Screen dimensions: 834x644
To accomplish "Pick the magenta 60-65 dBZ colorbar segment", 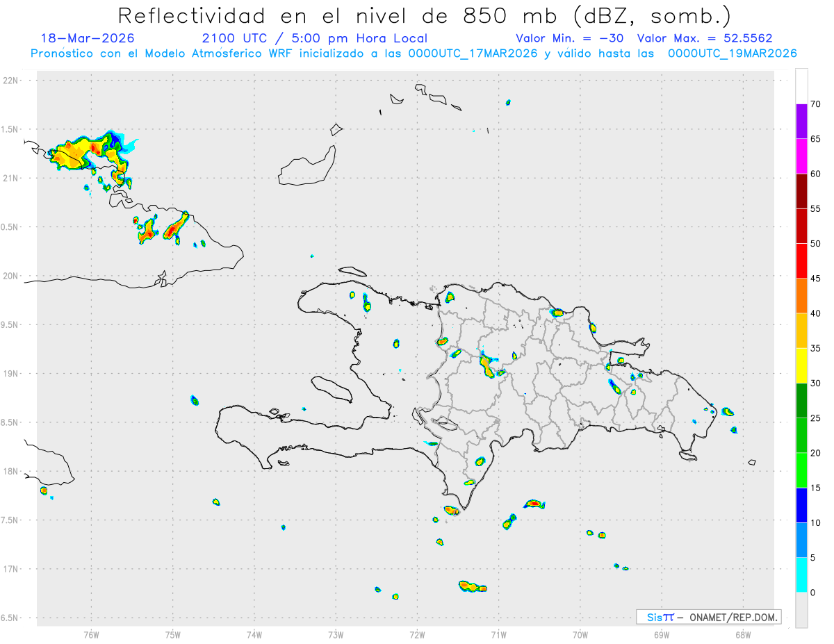I will point(801,156).
